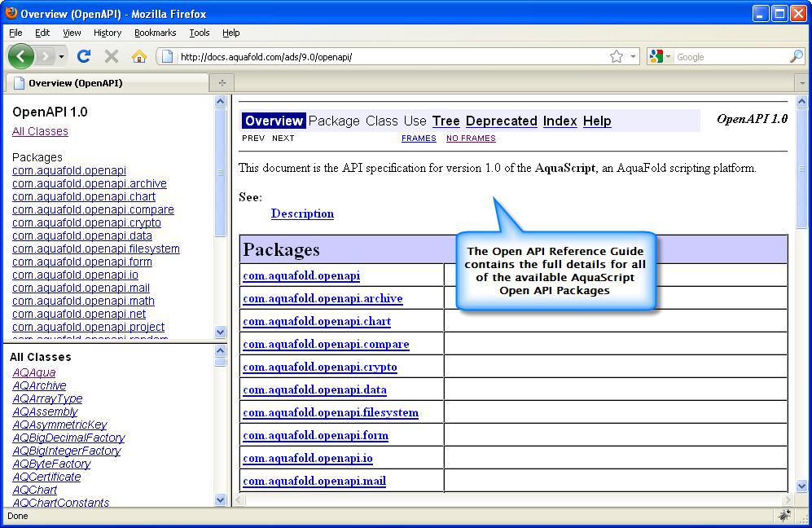This screenshot has width=812, height=528.
Task: Click the All Classes link in packages frame
Action: pos(40,131)
